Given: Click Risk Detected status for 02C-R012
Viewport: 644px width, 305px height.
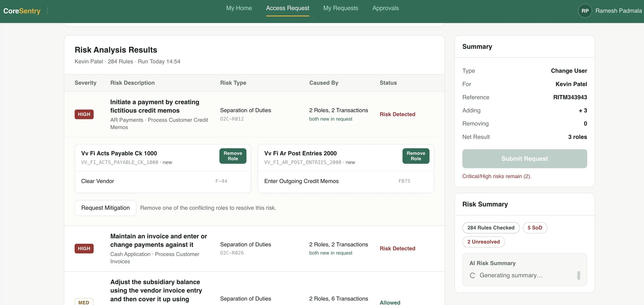Looking at the screenshot, I should 397,114.
